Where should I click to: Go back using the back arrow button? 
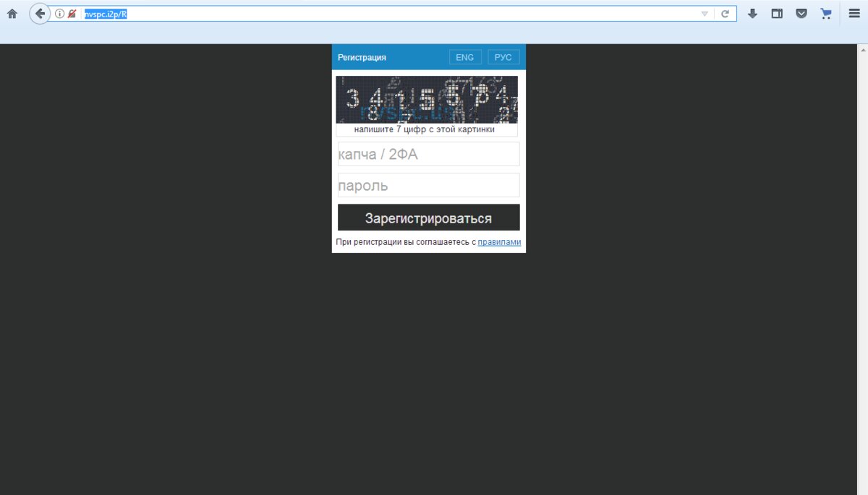[x=40, y=14]
